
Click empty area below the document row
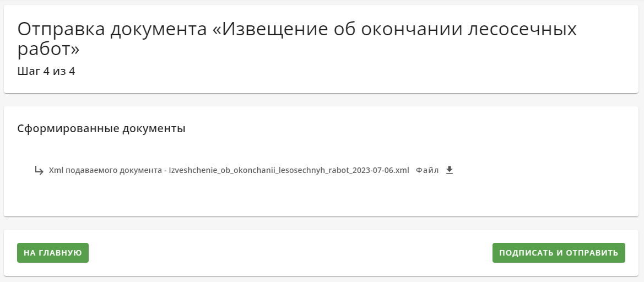(321, 198)
